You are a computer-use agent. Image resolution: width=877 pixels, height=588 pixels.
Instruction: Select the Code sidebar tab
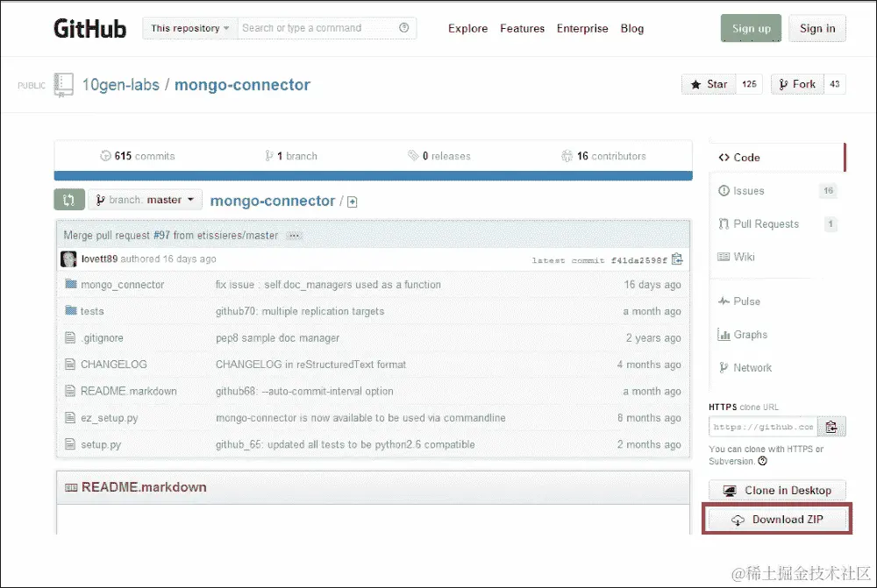point(777,158)
